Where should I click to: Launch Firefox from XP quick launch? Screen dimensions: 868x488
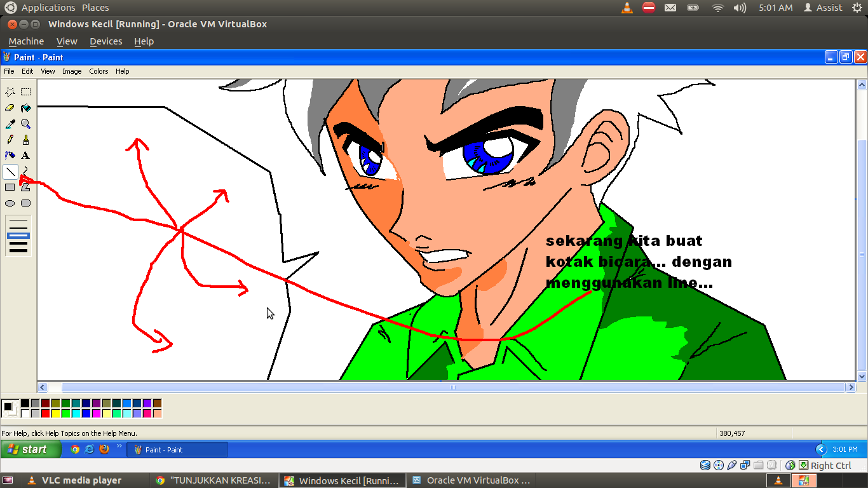coord(104,449)
